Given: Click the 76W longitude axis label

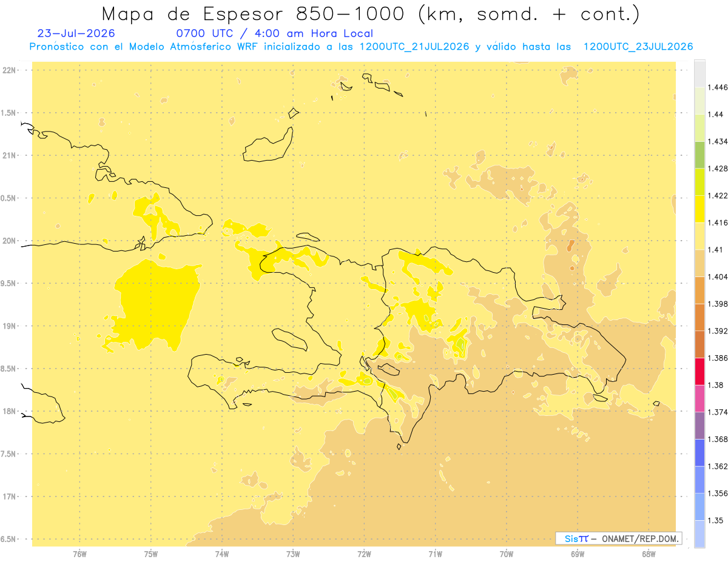Looking at the screenshot, I should coord(79,554).
